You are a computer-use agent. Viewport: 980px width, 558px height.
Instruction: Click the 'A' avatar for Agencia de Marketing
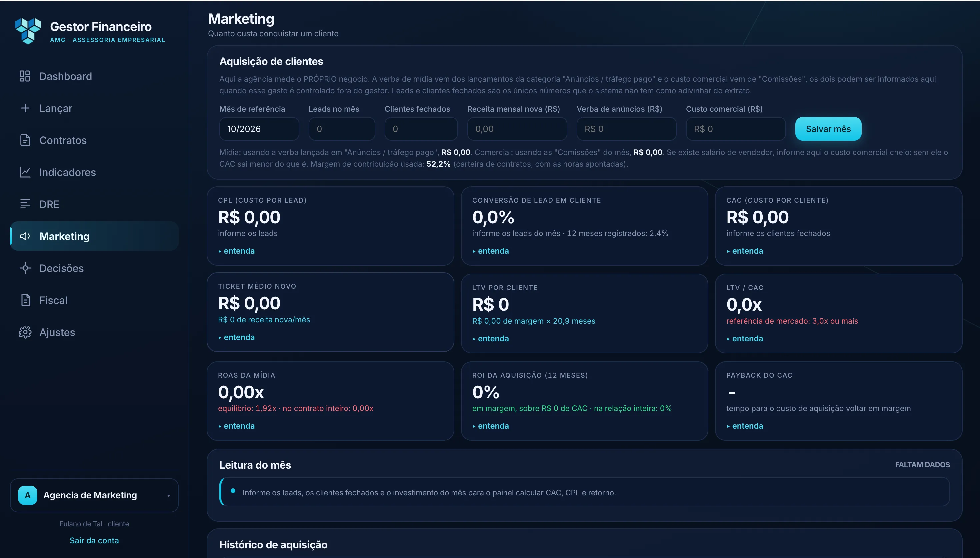click(x=28, y=495)
